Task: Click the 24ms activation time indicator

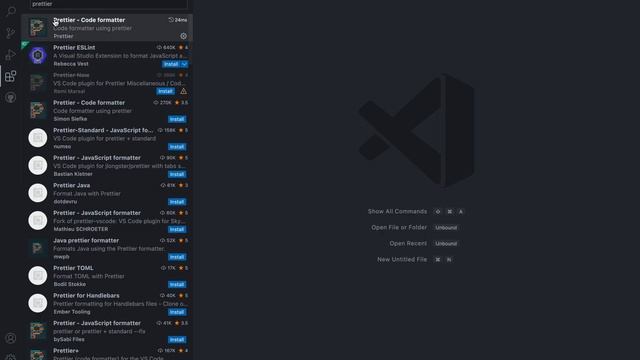Action: pyautogui.click(x=178, y=20)
